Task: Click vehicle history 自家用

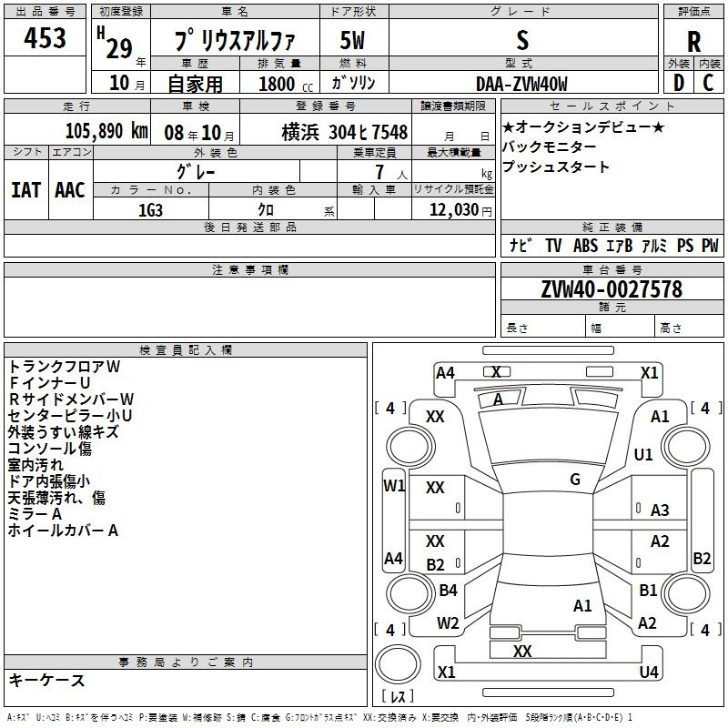Action: 195,84
